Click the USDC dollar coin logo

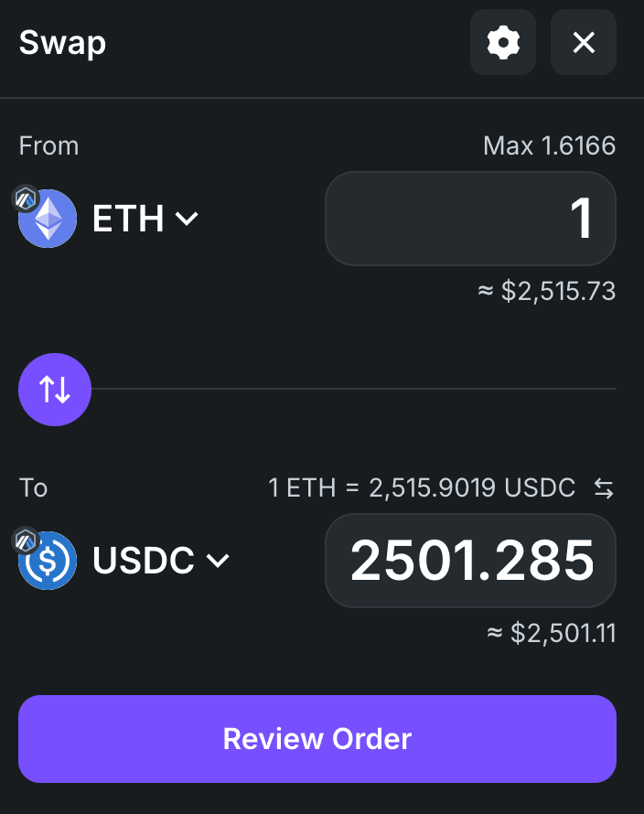48,561
